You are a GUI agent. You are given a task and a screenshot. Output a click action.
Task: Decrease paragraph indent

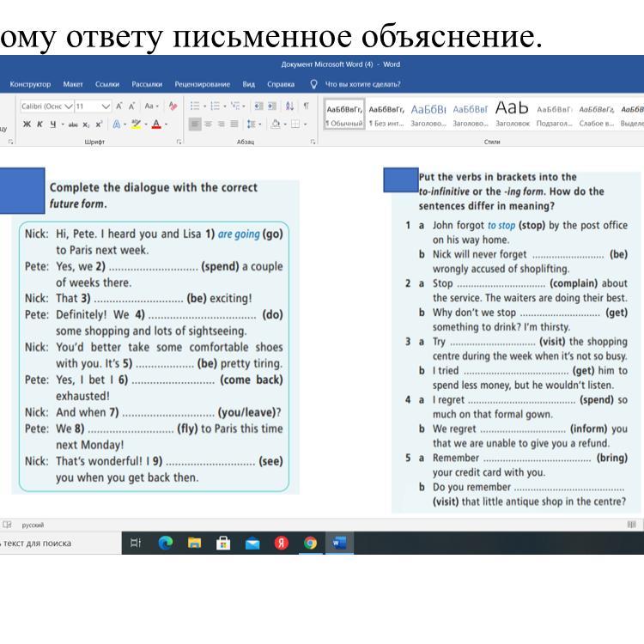coord(258,106)
